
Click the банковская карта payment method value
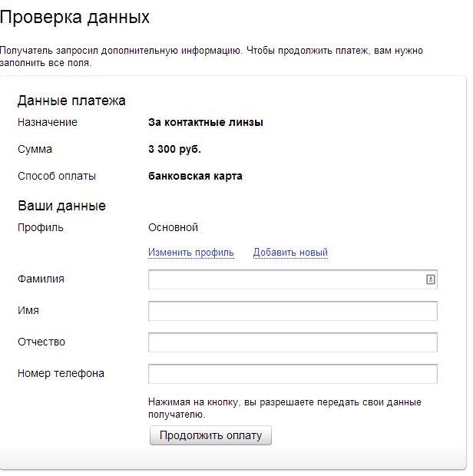pyautogui.click(x=195, y=176)
